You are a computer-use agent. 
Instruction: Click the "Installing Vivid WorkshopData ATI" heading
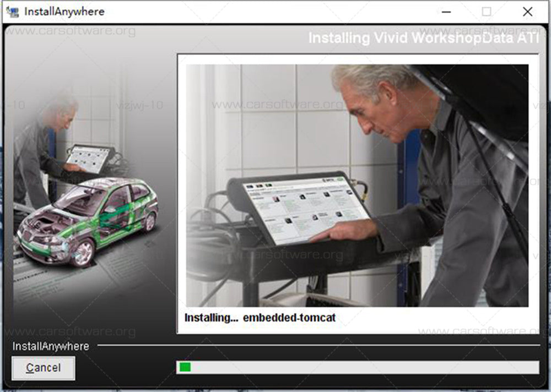click(x=423, y=38)
